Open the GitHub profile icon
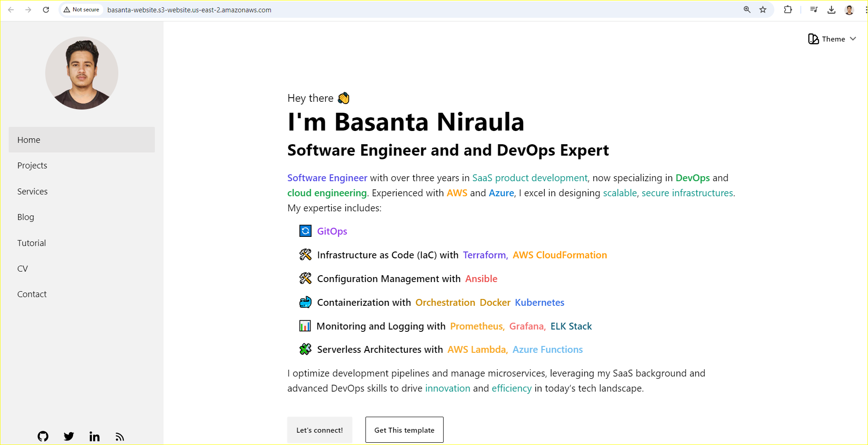The width and height of the screenshot is (868, 445). pos(43,436)
